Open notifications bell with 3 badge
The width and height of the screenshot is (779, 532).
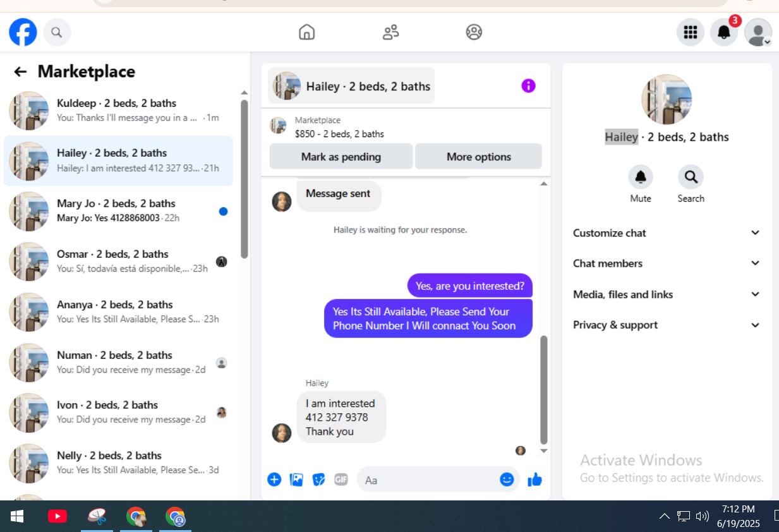coord(724,32)
